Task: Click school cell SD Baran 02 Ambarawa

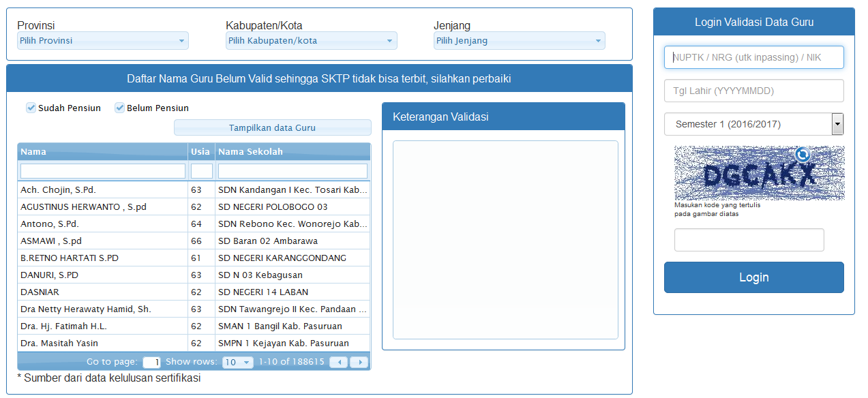Action: pyautogui.click(x=293, y=241)
